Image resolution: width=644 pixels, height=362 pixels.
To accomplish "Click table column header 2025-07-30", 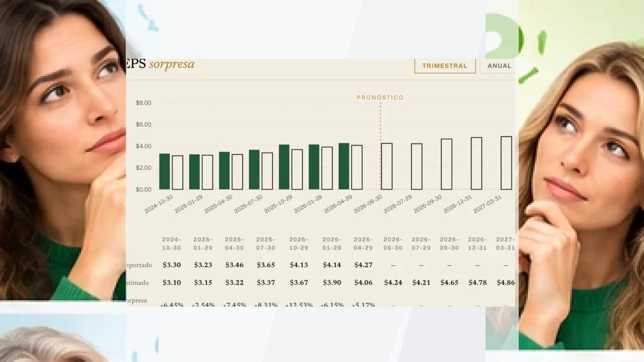I will click(266, 244).
